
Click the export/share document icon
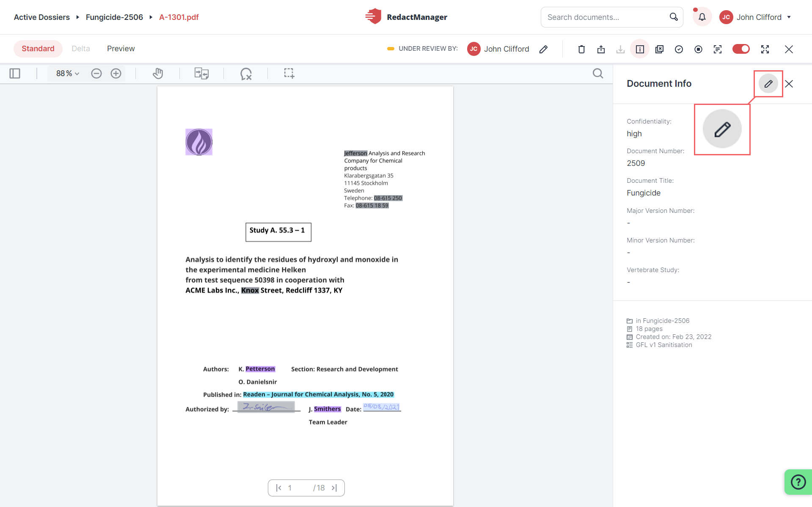point(601,49)
